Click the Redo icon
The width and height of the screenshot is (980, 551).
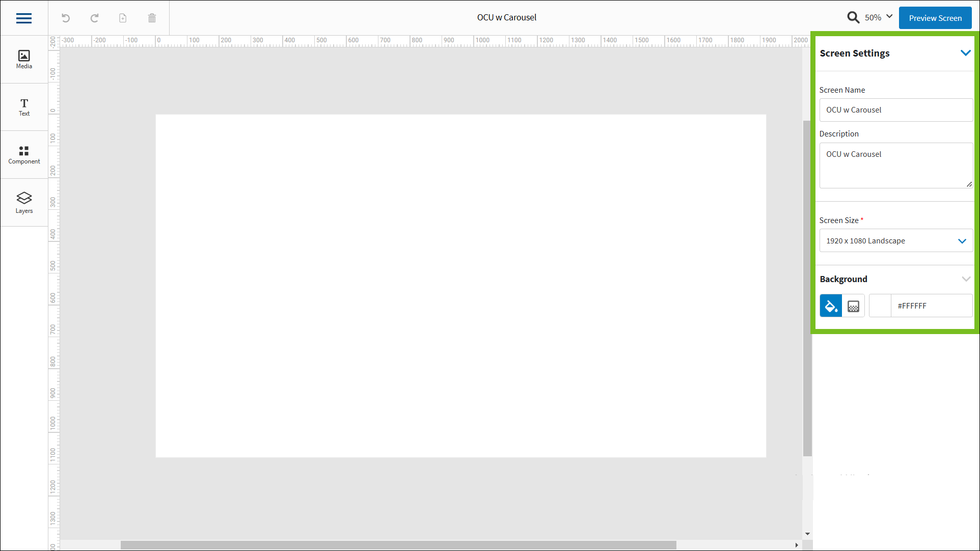[x=94, y=18]
